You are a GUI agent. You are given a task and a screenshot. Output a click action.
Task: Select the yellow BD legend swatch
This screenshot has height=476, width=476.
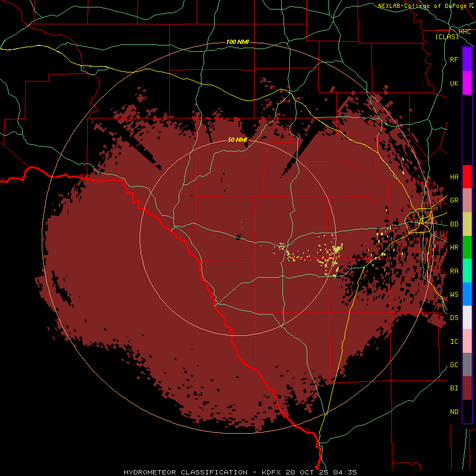pyautogui.click(x=467, y=224)
